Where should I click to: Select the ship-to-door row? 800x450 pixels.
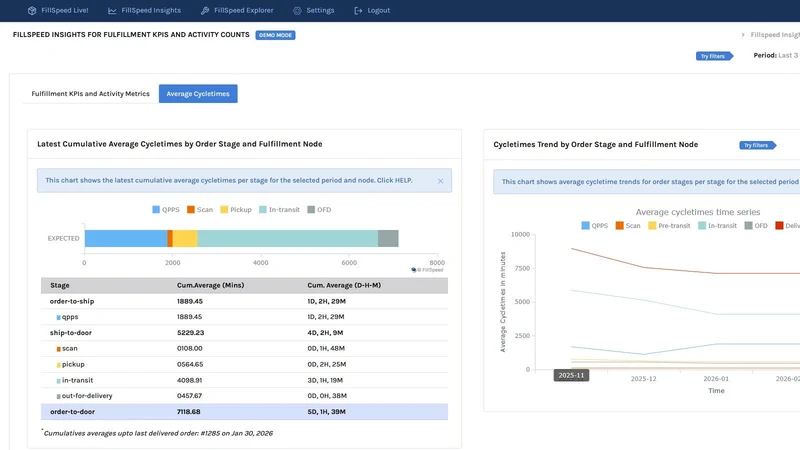pos(244,333)
